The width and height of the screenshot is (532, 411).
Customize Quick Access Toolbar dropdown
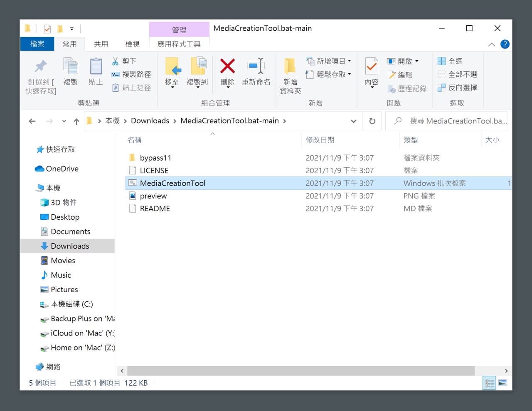tap(71, 29)
